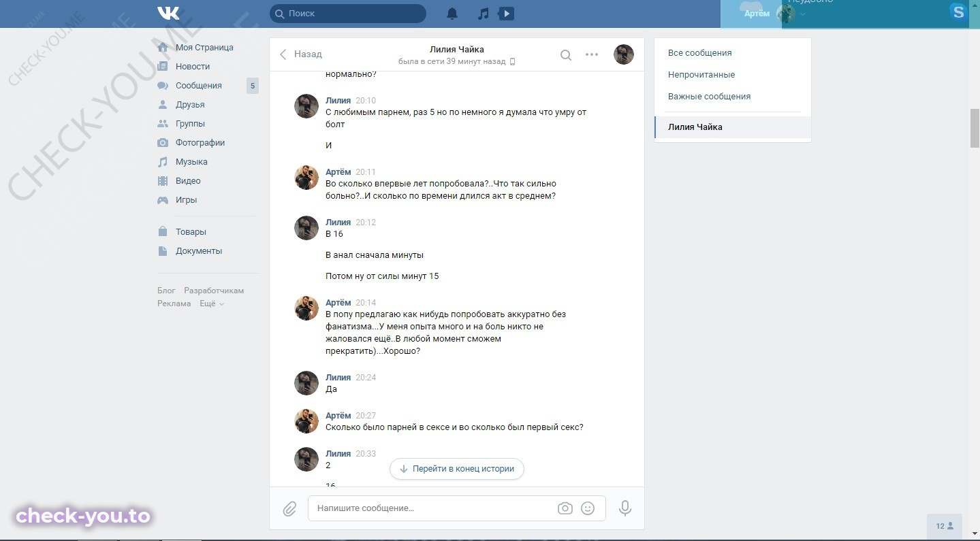This screenshot has height=541, width=980.
Task: Open the emoji smiley picker
Action: 588,508
